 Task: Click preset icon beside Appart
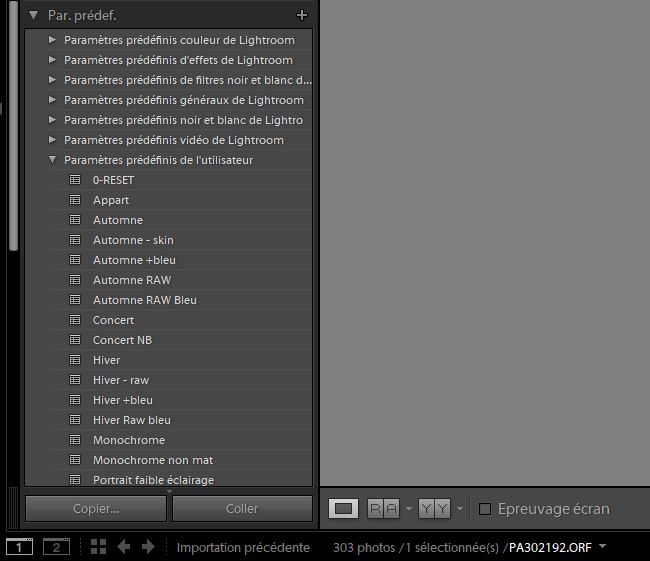point(75,200)
